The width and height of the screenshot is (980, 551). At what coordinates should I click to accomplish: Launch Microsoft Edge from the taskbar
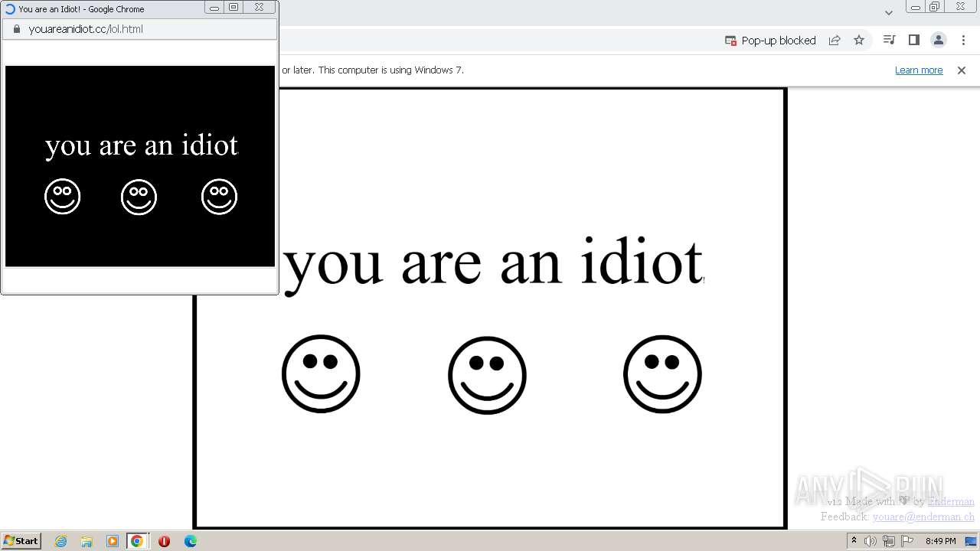tap(191, 541)
